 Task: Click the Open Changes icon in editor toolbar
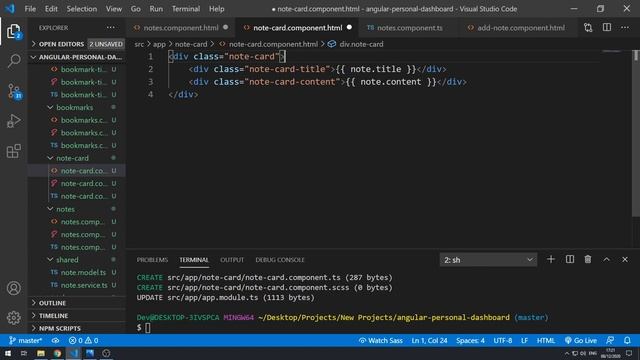(588, 28)
